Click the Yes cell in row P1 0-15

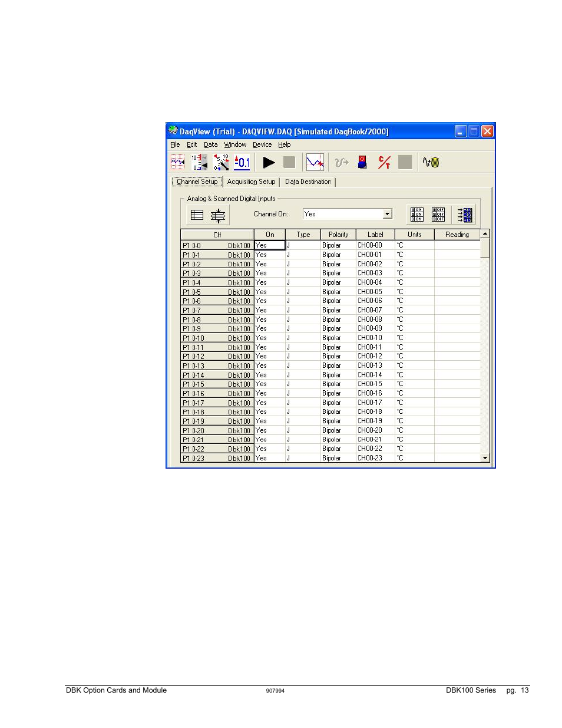coord(270,384)
